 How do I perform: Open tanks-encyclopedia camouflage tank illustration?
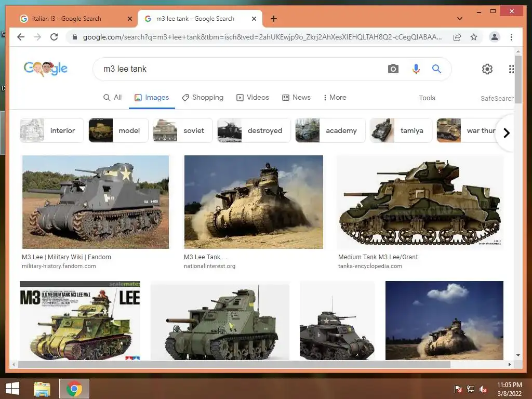(x=420, y=202)
